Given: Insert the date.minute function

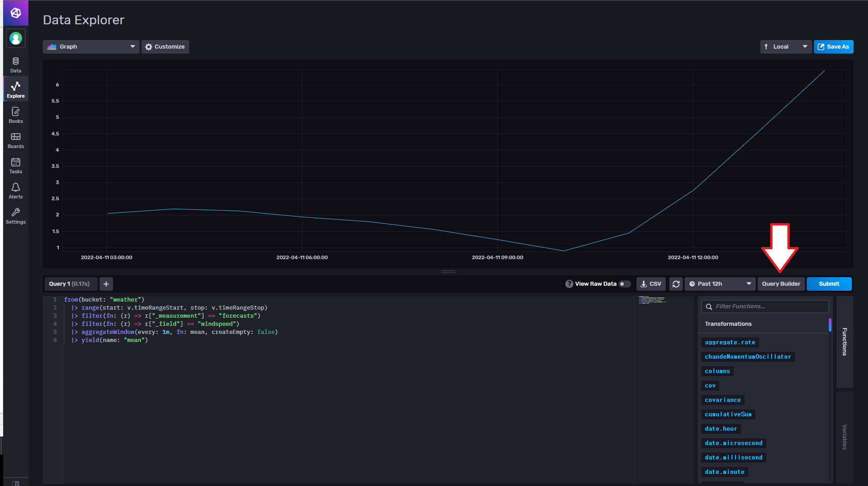Looking at the screenshot, I should coord(725,472).
